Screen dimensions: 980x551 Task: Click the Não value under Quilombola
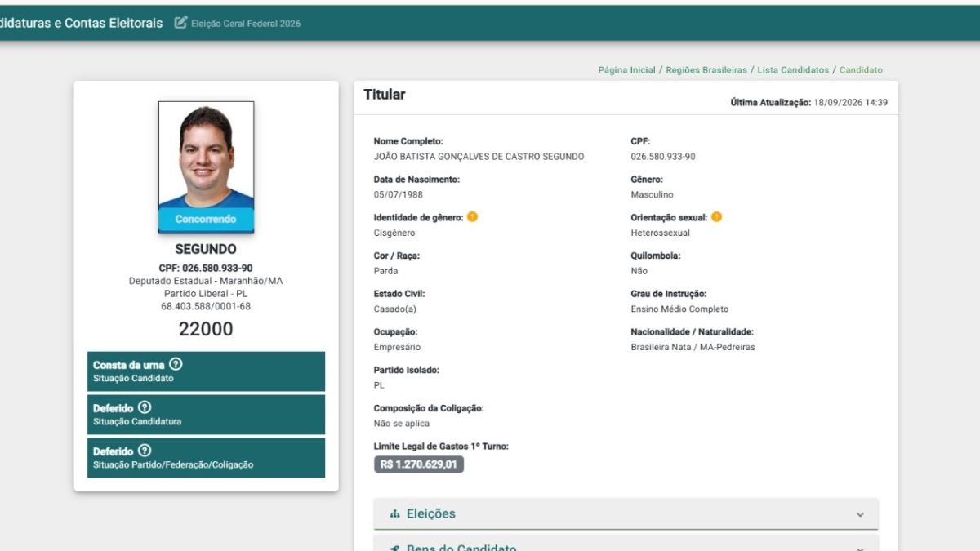click(639, 271)
